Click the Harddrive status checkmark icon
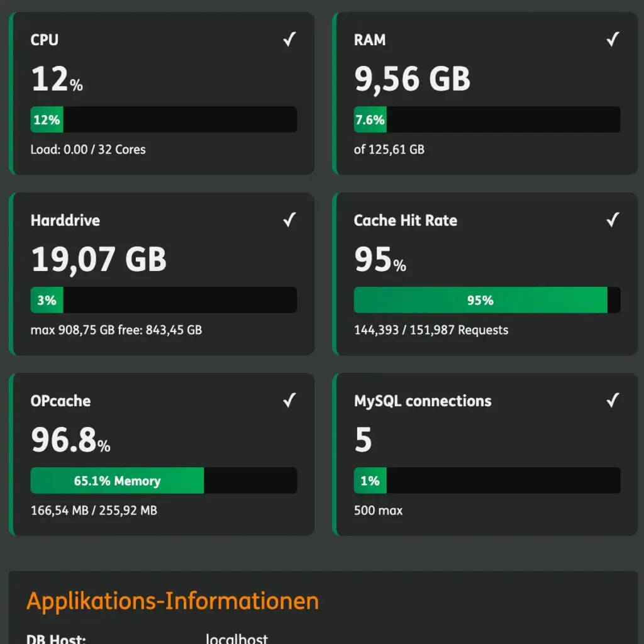Viewport: 644px width, 644px height. point(289,220)
